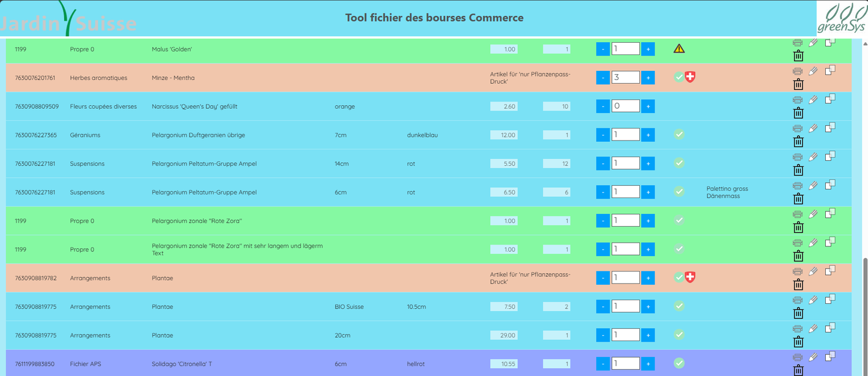Toggle green checkmark on Pelargonium Duftgeranien row
The height and width of the screenshot is (376, 868).
[x=679, y=135]
